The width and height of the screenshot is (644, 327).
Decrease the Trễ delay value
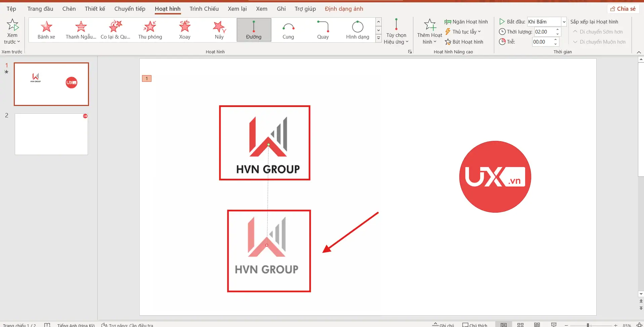pyautogui.click(x=556, y=44)
